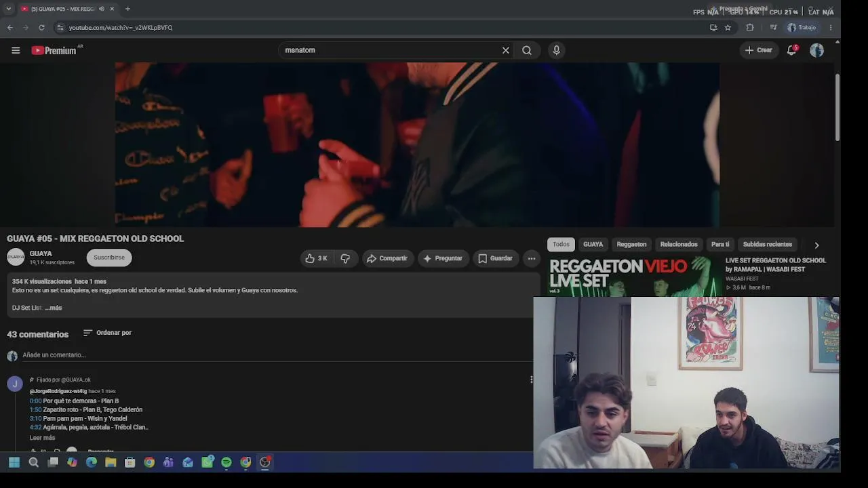Select the Todos filter chip
The image size is (868, 488).
[561, 245]
